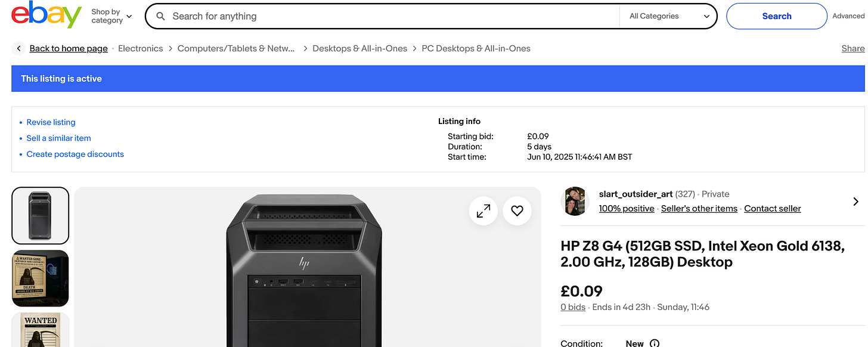The height and width of the screenshot is (347, 868).
Task: Click the search magnifier icon
Action: pyautogui.click(x=160, y=17)
